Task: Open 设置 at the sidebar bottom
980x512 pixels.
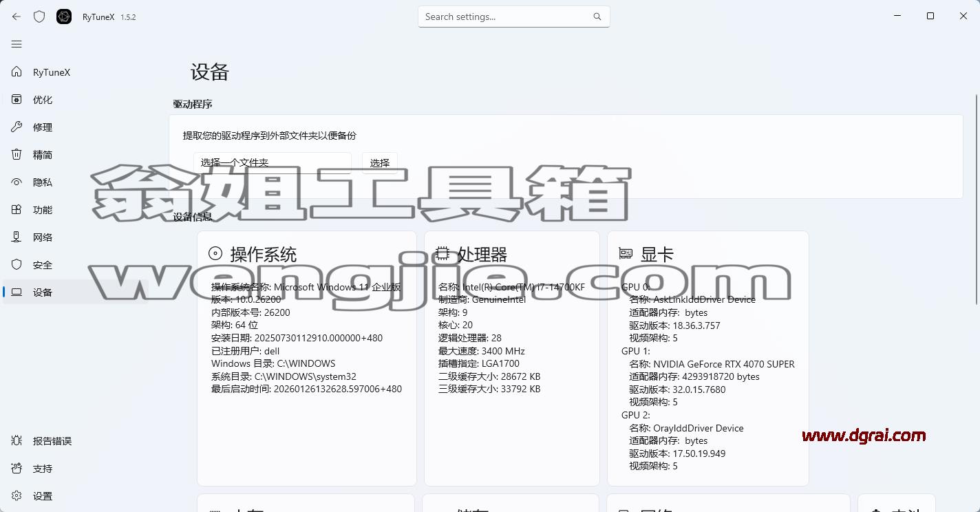Action: [76, 496]
